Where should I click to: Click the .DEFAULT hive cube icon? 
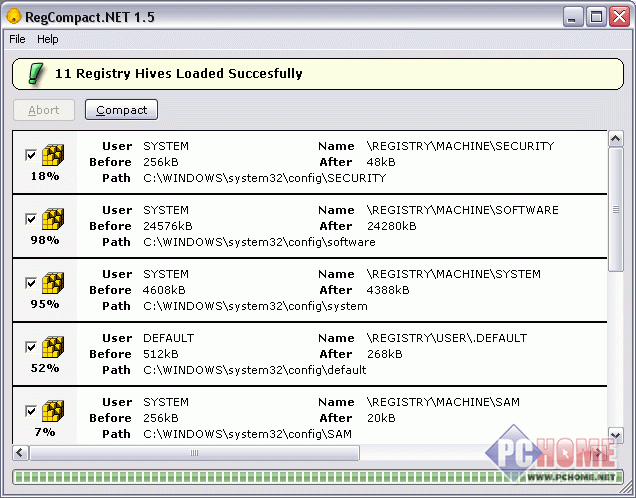[x=53, y=347]
